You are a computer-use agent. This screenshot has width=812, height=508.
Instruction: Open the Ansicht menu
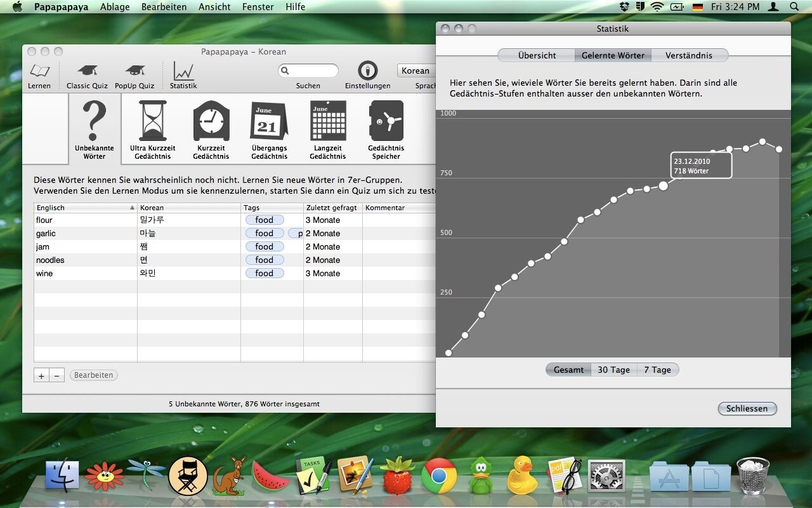click(214, 7)
